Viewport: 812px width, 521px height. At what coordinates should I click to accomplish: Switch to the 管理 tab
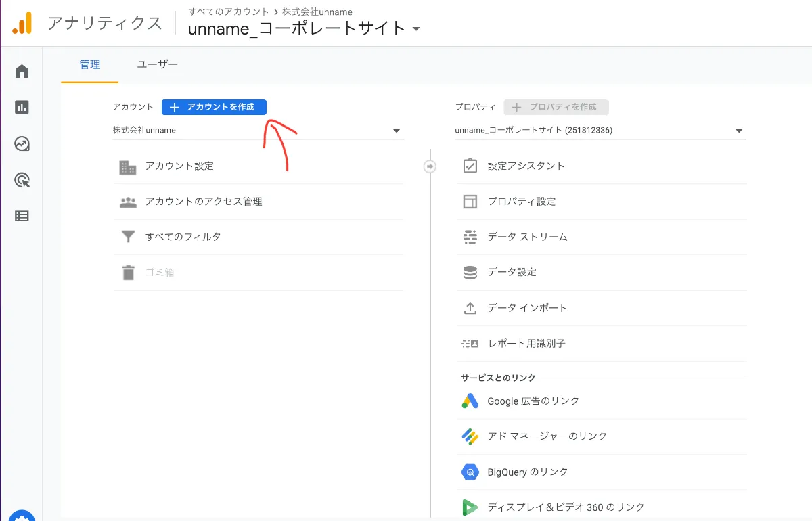[x=90, y=65]
